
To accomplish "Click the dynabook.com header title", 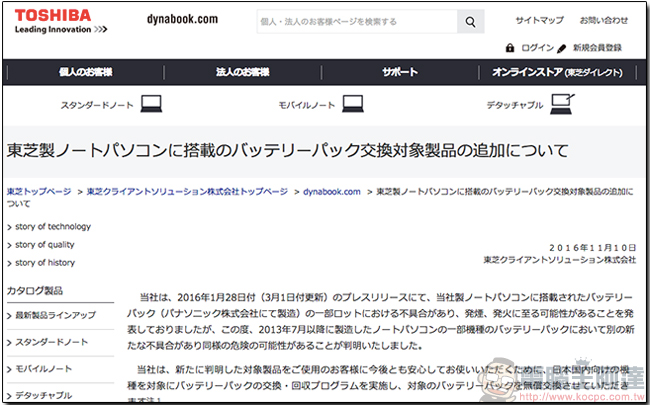I will (x=182, y=19).
